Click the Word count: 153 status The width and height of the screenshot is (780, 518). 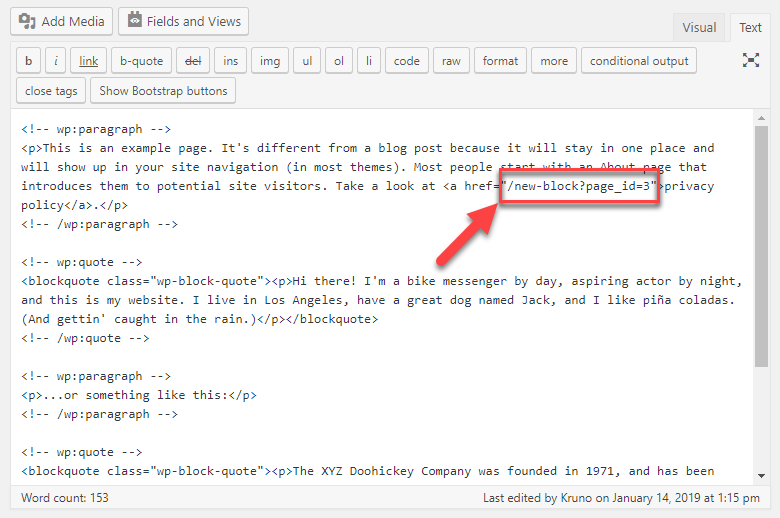(x=65, y=498)
